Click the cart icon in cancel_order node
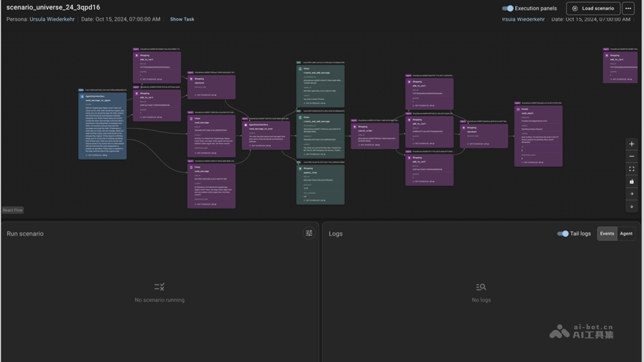Image resolution: width=644 pixels, height=362 pixels. (x=355, y=127)
